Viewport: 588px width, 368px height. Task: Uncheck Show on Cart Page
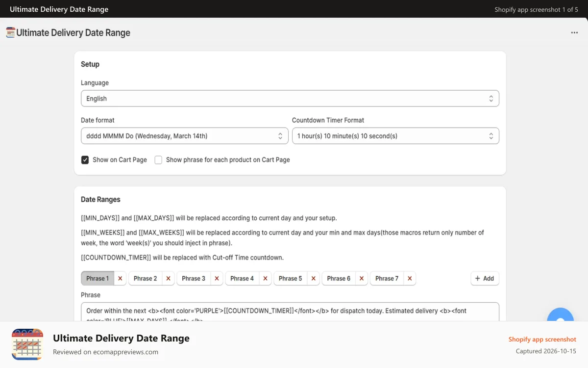click(85, 160)
